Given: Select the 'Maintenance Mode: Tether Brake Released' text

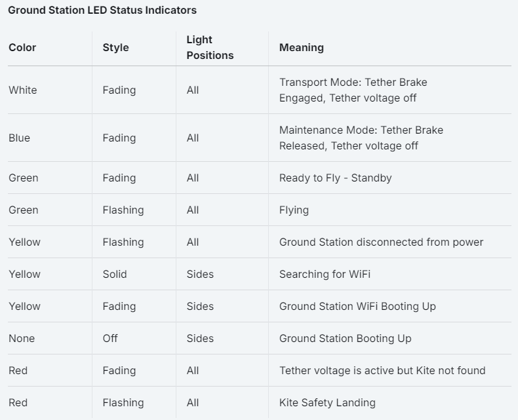Looking at the screenshot, I should [361, 138].
